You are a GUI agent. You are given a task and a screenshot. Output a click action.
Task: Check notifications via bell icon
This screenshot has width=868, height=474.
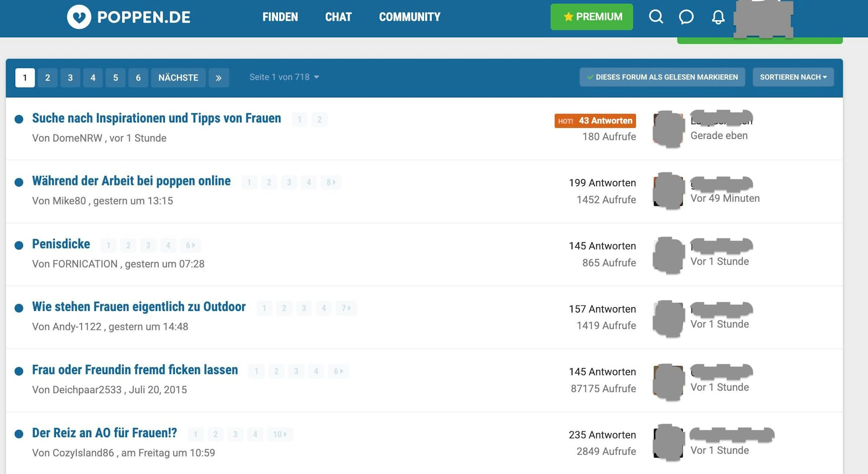718,17
